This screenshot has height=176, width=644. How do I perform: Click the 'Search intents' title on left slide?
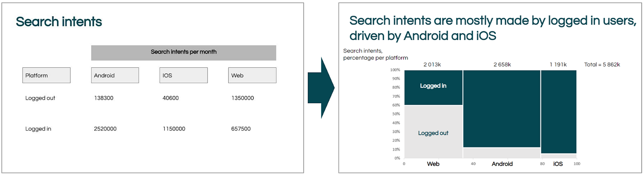tap(59, 22)
